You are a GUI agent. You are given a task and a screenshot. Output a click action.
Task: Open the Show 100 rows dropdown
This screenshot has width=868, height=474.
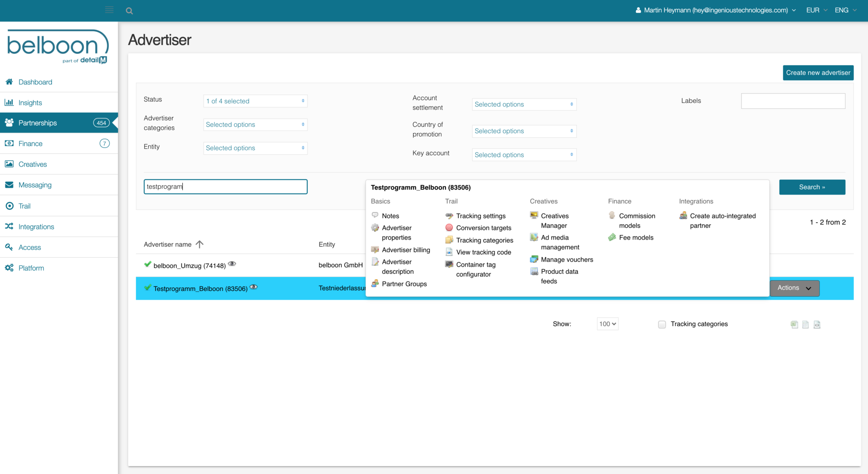point(607,324)
